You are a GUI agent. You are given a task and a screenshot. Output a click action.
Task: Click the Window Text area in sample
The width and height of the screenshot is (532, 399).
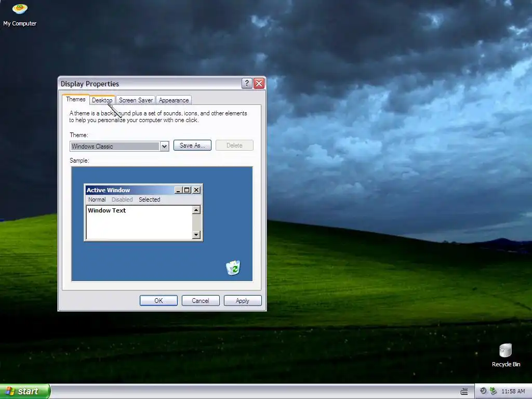(139, 222)
